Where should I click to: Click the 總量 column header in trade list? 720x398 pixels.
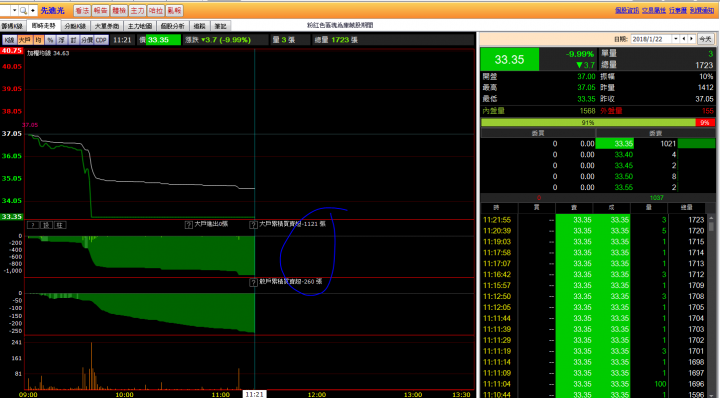coord(686,207)
